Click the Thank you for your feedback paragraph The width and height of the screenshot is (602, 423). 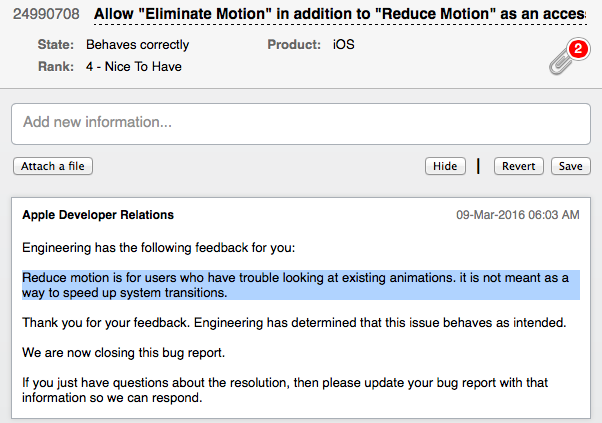295,323
